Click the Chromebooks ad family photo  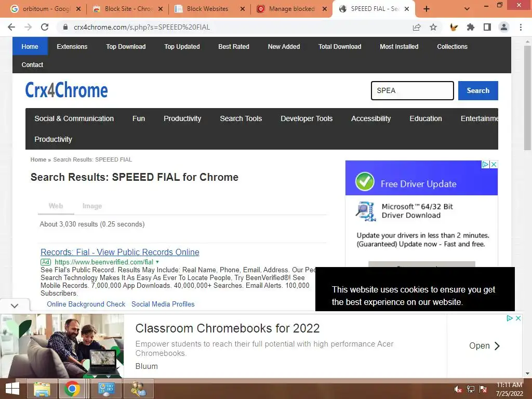click(x=62, y=345)
